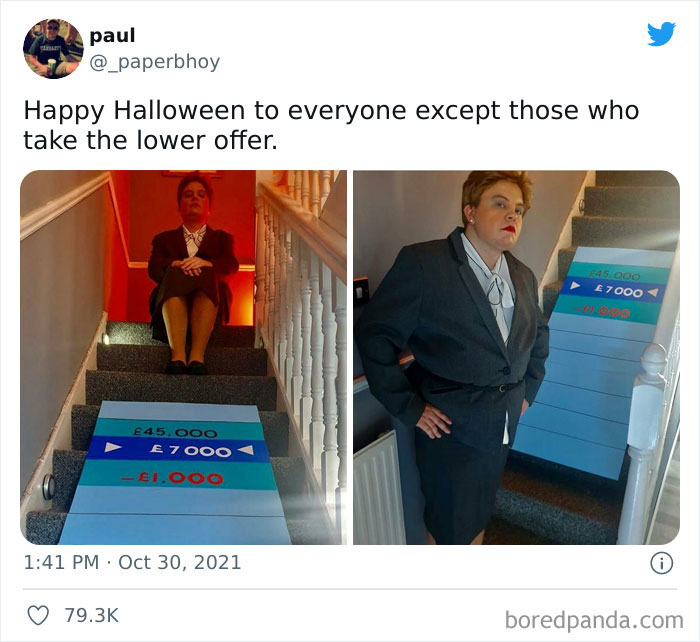The image size is (700, 642).
Task: Click the 79.3K likes count
Action: click(x=92, y=615)
